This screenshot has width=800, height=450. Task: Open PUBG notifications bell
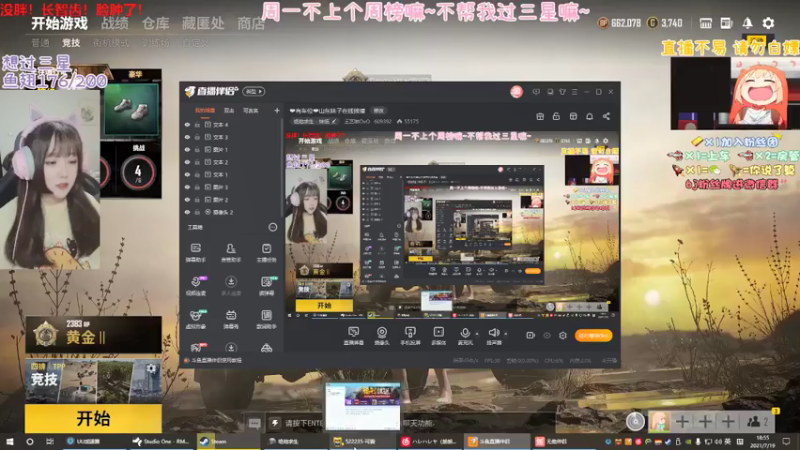747,23
